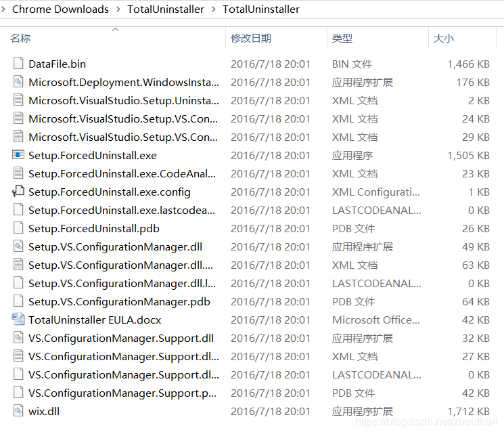
Task: Click the 1,712 KB size value
Action: click(x=469, y=412)
